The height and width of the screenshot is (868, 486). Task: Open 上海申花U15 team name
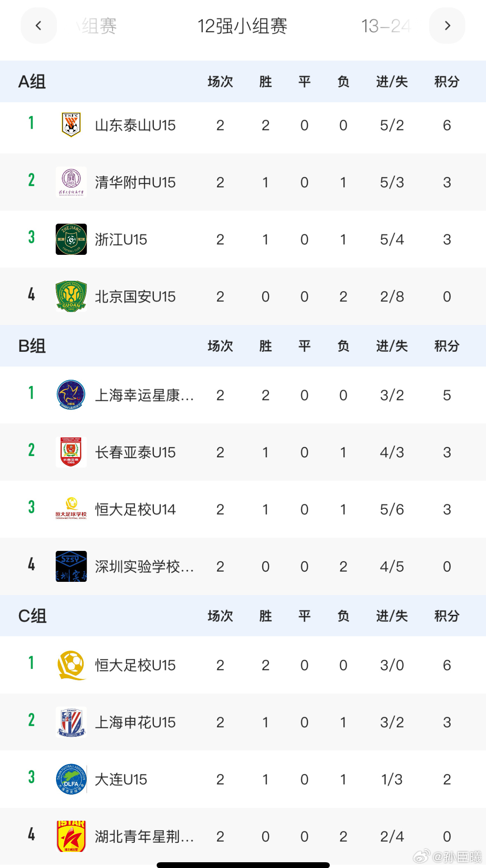point(135,722)
